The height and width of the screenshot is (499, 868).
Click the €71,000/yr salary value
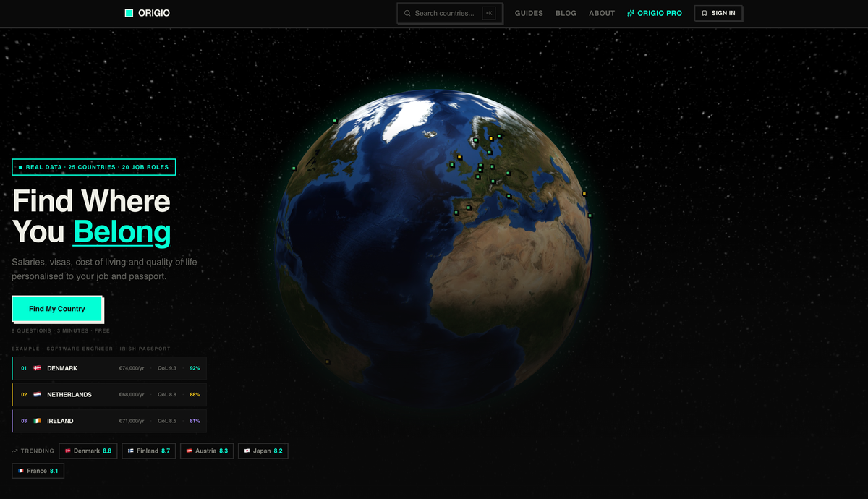click(x=132, y=421)
